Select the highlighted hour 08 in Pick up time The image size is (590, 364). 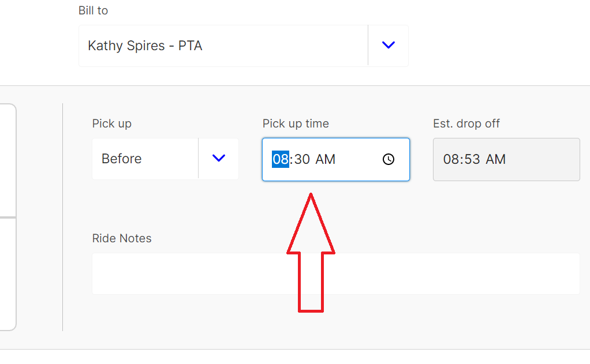pos(281,159)
